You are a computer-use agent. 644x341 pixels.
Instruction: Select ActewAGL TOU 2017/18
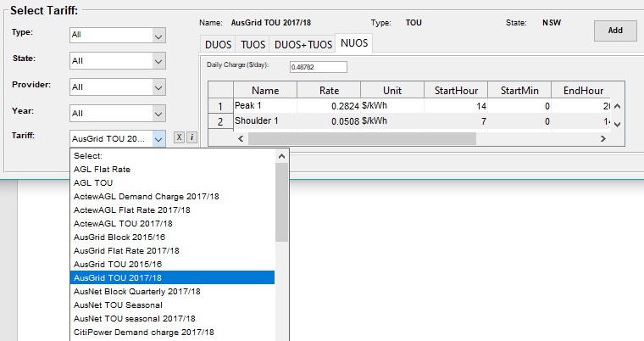coord(173,224)
